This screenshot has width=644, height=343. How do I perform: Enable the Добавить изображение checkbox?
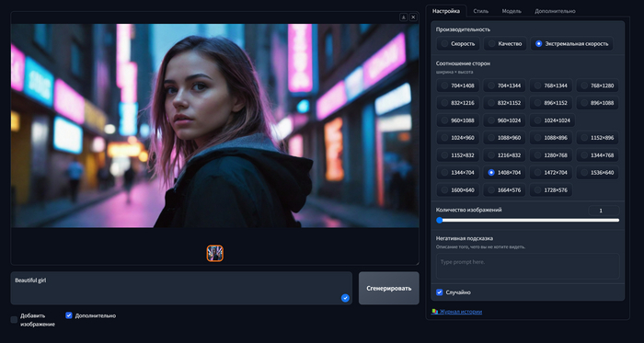click(14, 319)
